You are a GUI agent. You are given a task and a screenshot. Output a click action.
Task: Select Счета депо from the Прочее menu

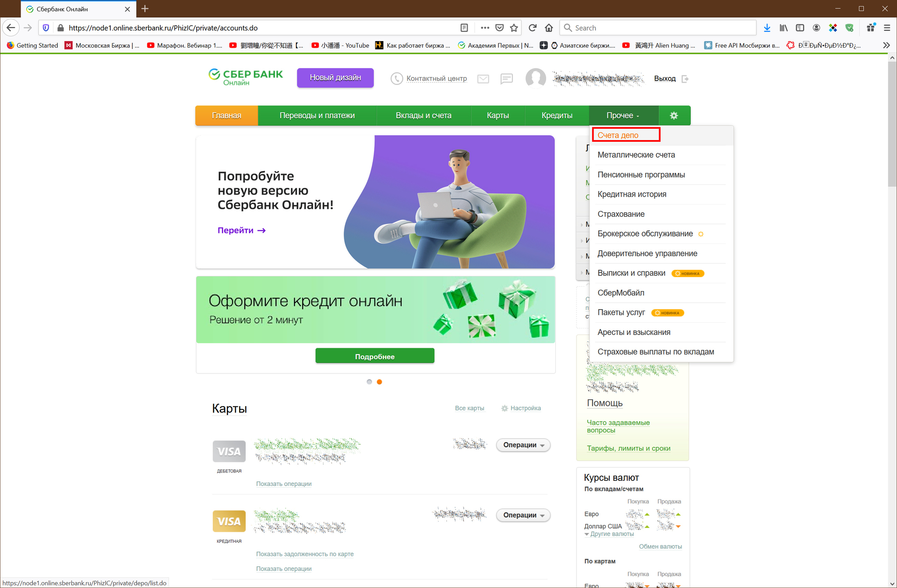618,135
